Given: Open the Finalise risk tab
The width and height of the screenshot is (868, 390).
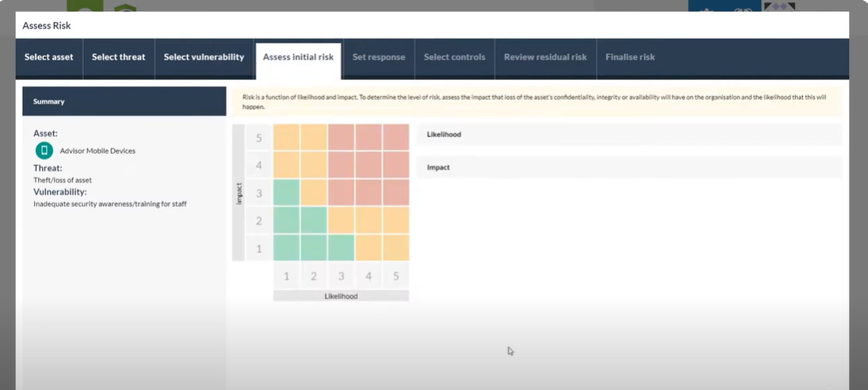Looking at the screenshot, I should [630, 57].
